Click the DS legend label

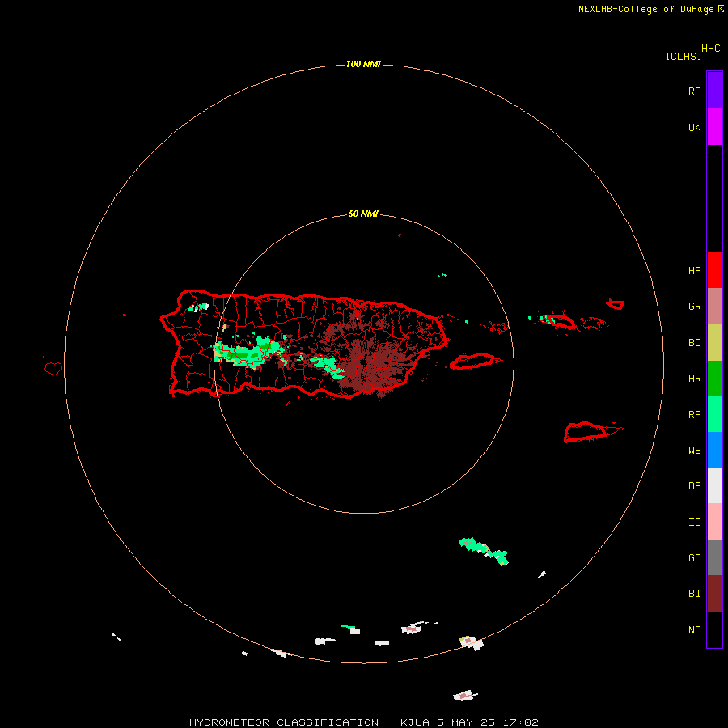(694, 486)
